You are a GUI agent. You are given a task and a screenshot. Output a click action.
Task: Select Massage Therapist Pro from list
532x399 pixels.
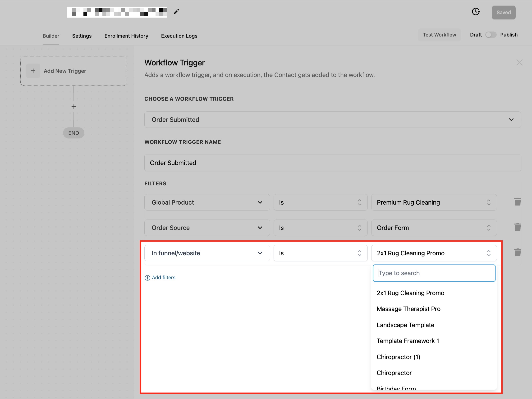[x=408, y=309]
